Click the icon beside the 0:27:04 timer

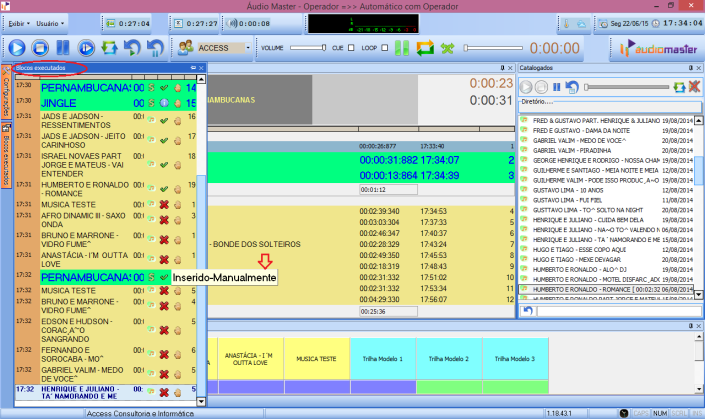[x=111, y=23]
